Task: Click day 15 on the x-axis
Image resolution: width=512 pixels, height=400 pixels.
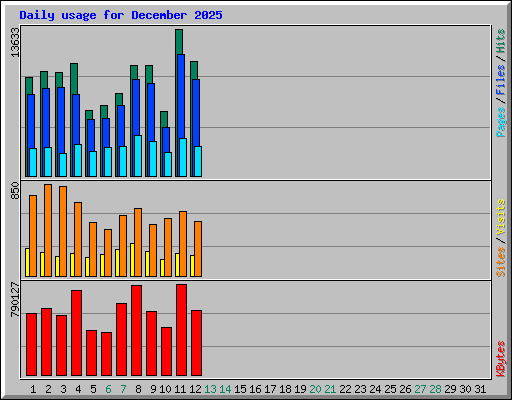Action: 240,389
